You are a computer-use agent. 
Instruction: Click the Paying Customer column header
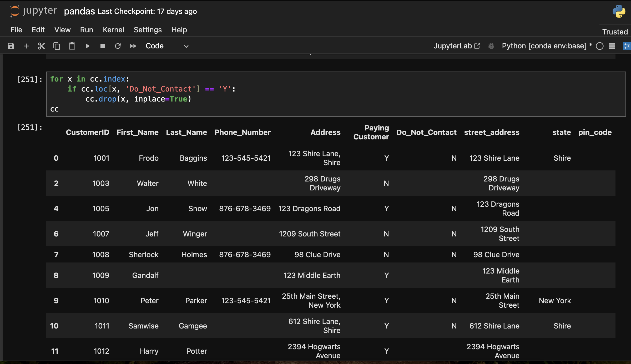(x=371, y=132)
